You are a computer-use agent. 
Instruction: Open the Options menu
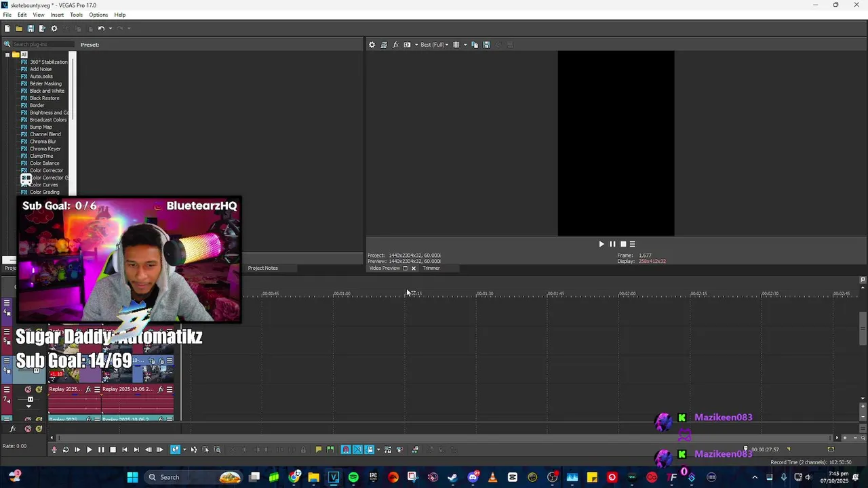click(98, 15)
